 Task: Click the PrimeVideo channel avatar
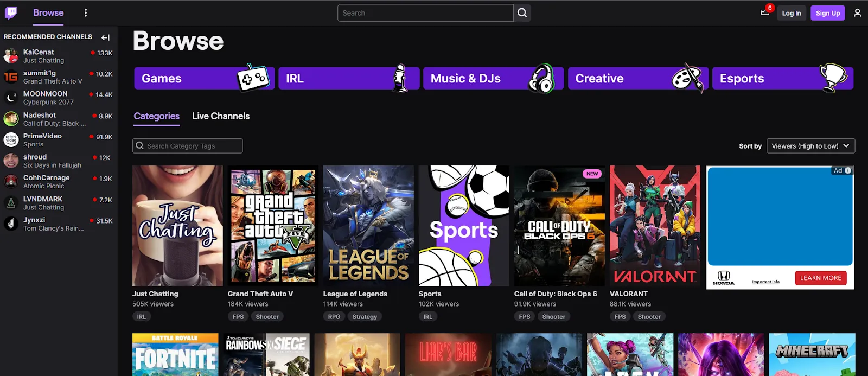click(11, 140)
